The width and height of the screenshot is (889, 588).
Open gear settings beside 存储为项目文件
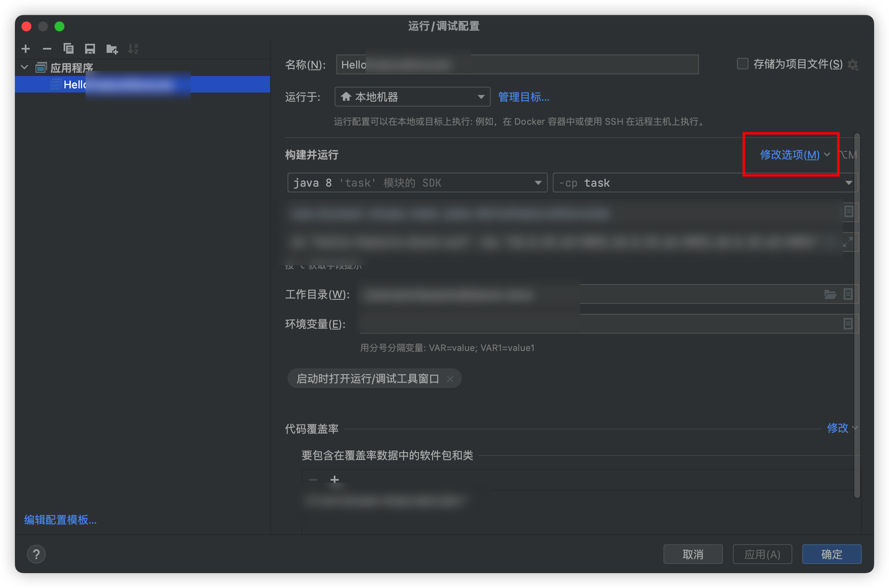[x=853, y=64]
